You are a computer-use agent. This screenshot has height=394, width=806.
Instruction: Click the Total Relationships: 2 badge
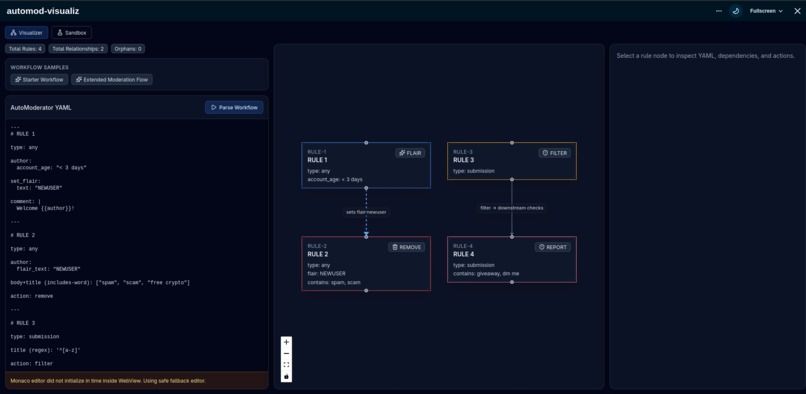pos(78,49)
